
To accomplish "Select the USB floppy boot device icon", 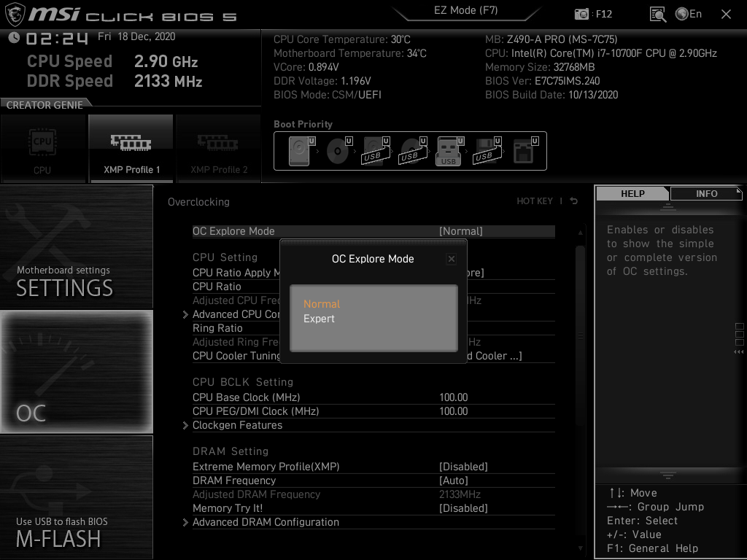I will tap(487, 150).
